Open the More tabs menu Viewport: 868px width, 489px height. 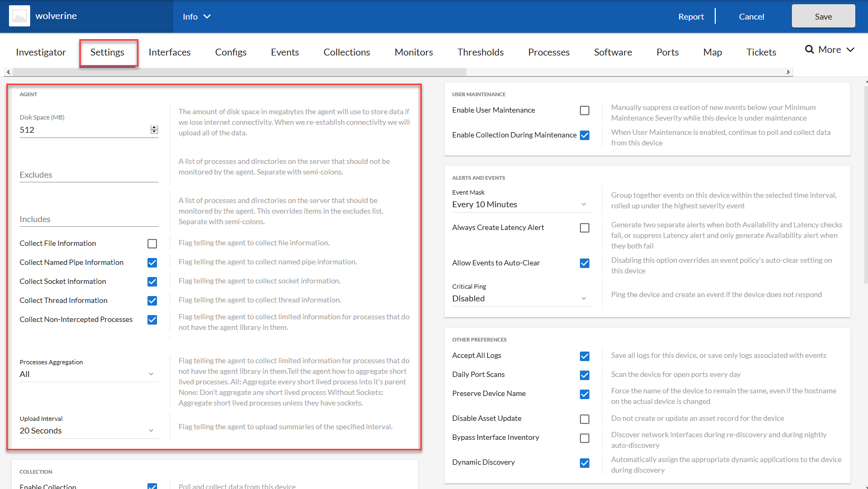coord(836,50)
